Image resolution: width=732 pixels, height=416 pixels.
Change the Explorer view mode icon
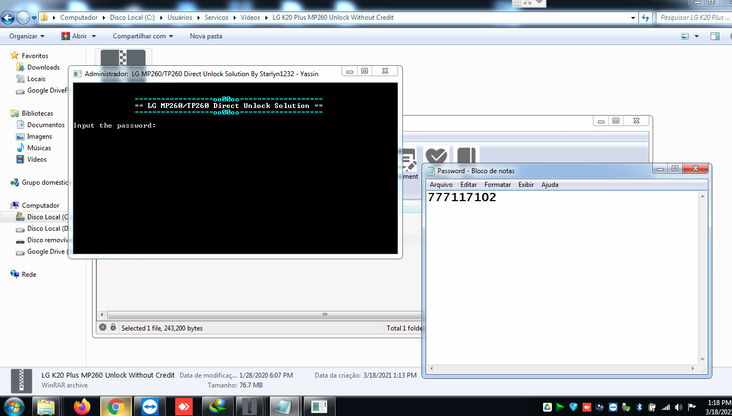[685, 36]
